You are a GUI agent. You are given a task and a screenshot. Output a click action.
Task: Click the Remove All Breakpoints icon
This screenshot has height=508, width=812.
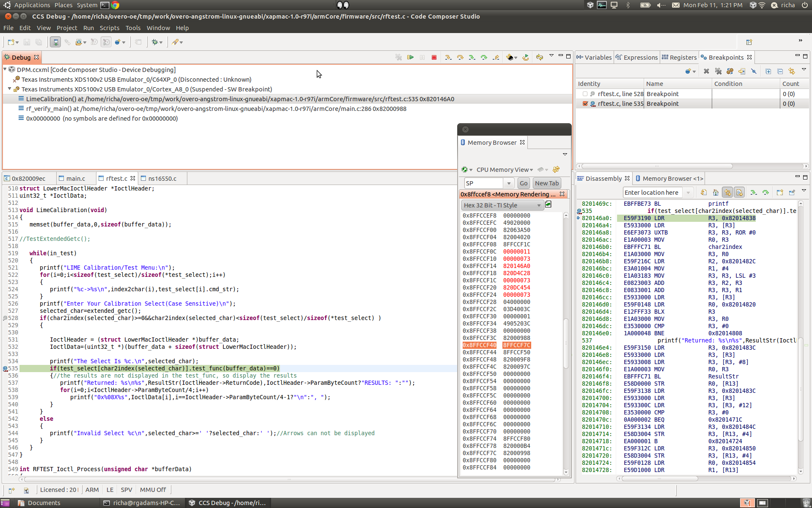coord(718,71)
